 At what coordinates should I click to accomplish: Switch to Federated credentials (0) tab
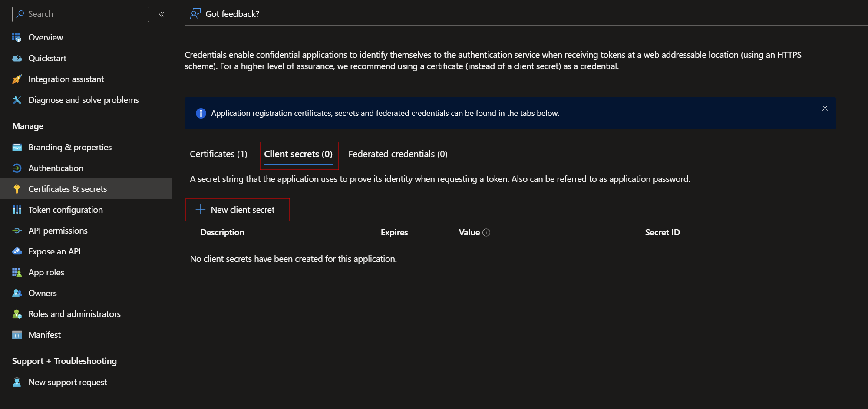pyautogui.click(x=398, y=154)
